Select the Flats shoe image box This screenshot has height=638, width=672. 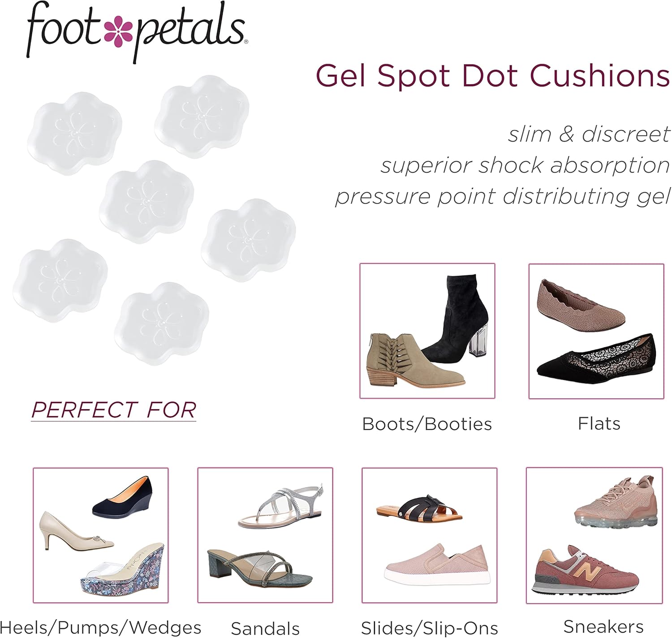tap(596, 331)
